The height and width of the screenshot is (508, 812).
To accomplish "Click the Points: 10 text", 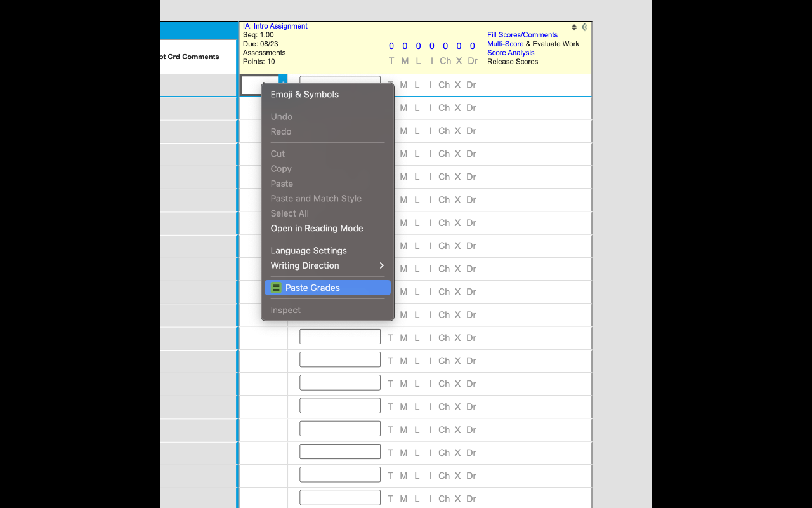I will click(259, 62).
